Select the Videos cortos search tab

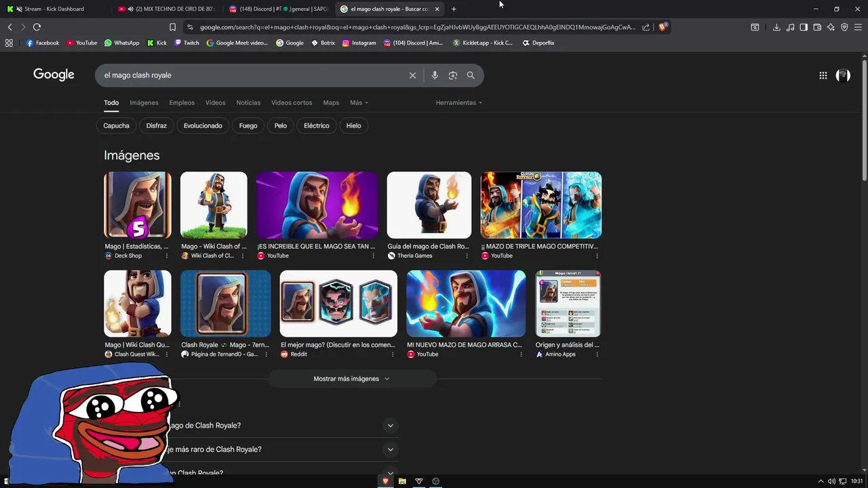(x=292, y=102)
